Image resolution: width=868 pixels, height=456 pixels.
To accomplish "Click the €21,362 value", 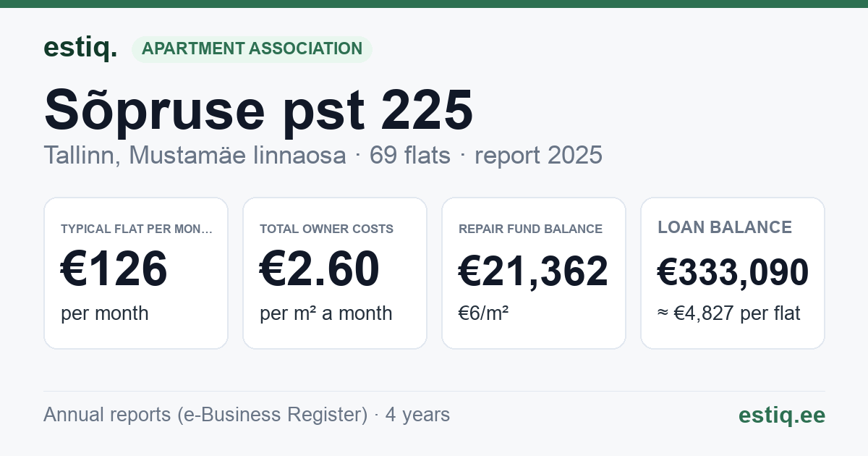I will 533,271.
